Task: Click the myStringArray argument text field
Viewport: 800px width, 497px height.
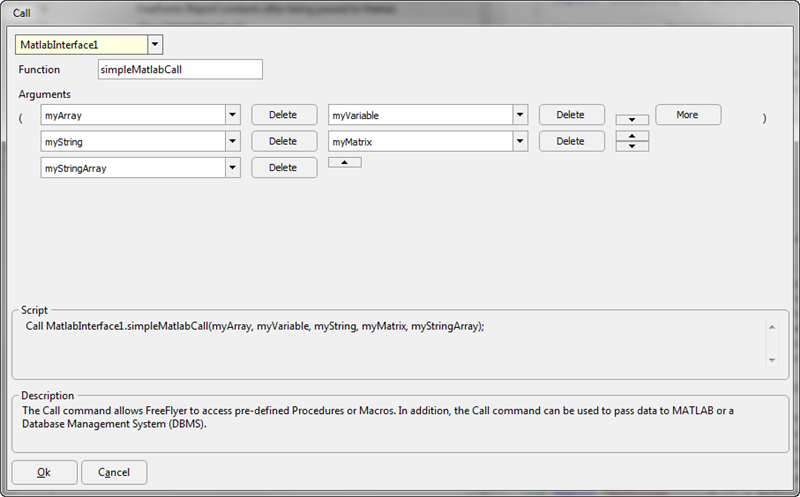Action: 133,168
